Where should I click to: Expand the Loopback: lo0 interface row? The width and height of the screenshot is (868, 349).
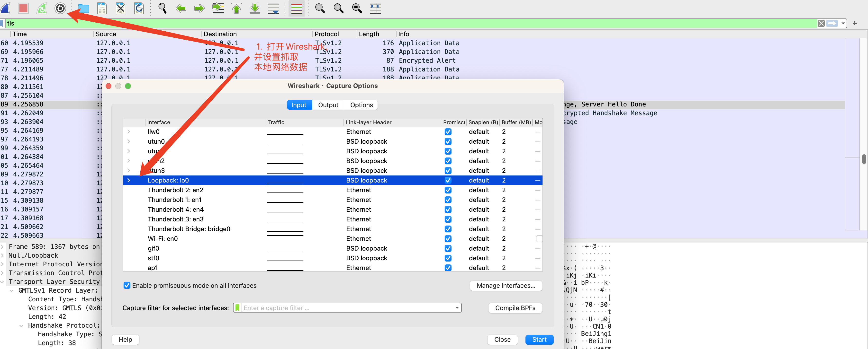tap(129, 180)
